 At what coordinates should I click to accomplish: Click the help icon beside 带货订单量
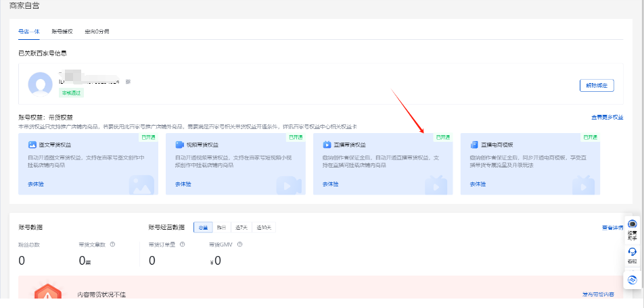[183, 245]
